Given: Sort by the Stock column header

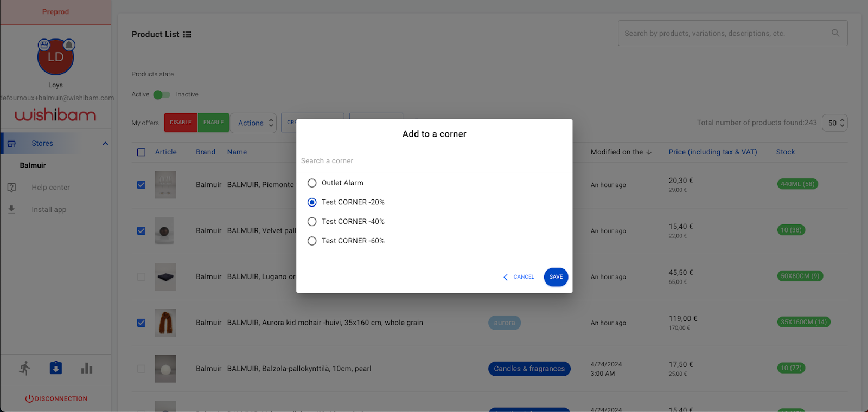Looking at the screenshot, I should pos(786,152).
